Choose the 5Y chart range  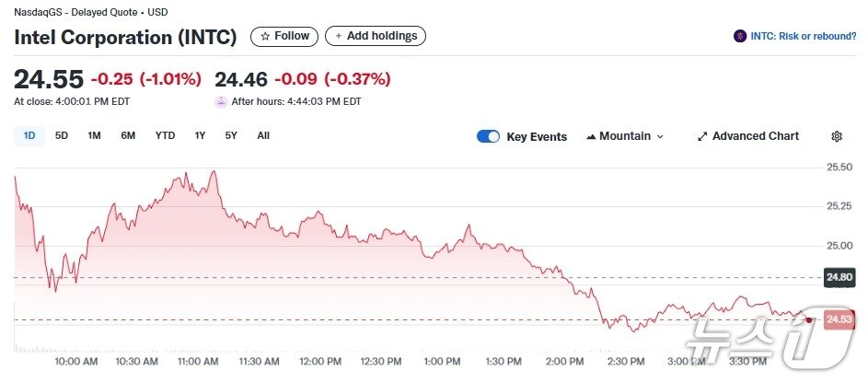231,136
